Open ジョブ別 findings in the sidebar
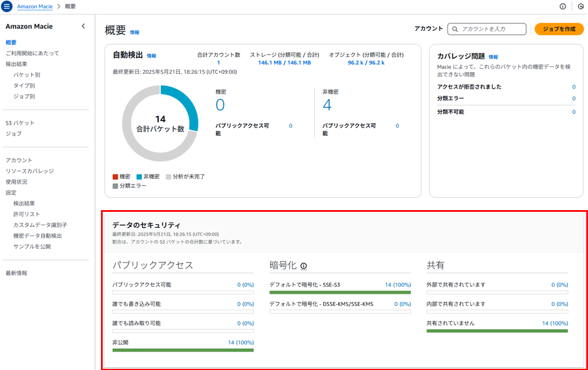 [24, 96]
